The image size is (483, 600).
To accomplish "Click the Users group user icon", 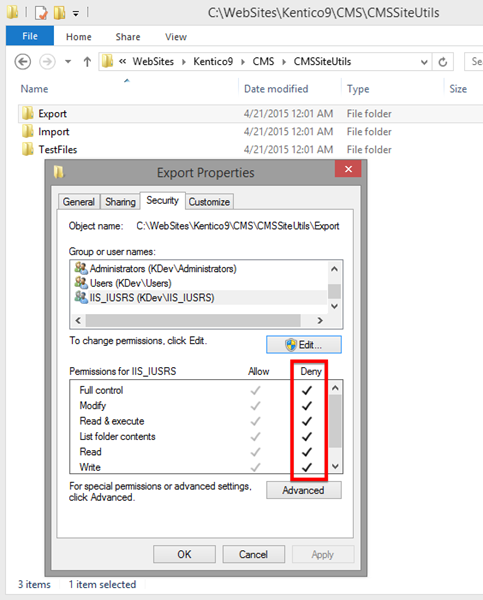I will click(81, 283).
